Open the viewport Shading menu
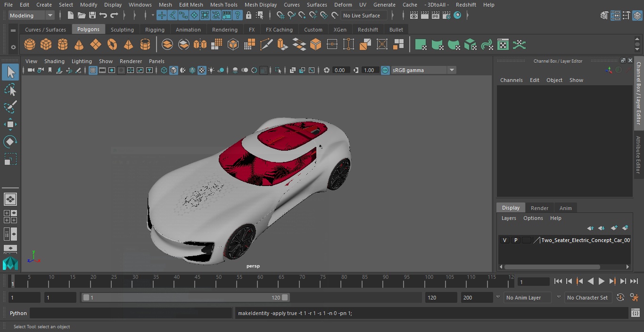 pyautogui.click(x=54, y=61)
